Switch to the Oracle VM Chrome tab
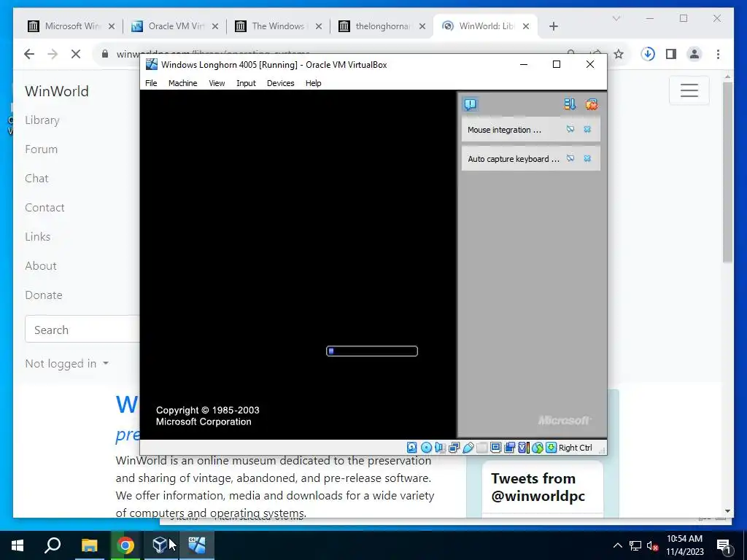 tap(175, 26)
